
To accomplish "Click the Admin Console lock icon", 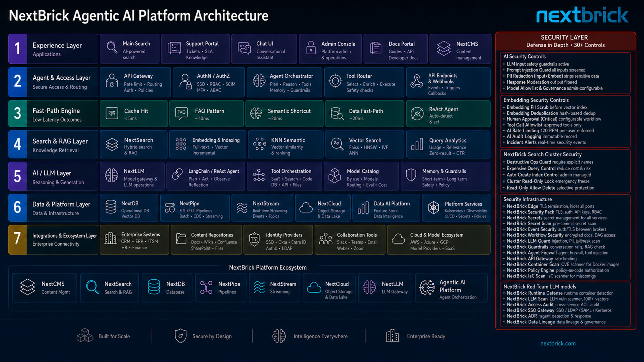I will click(x=311, y=48).
